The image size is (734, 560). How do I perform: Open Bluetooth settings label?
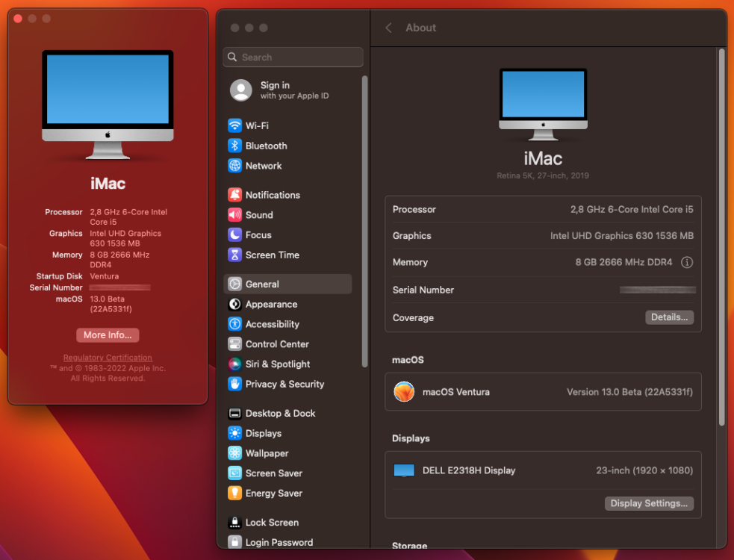click(267, 146)
